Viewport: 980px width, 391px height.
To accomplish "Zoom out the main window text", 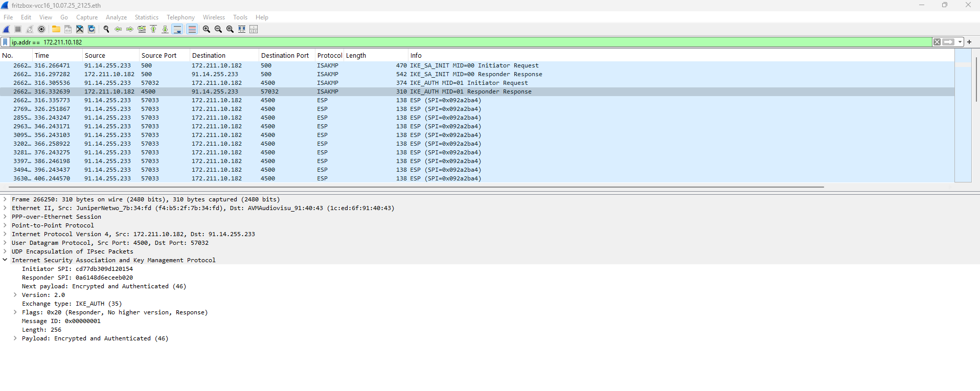I will click(218, 29).
